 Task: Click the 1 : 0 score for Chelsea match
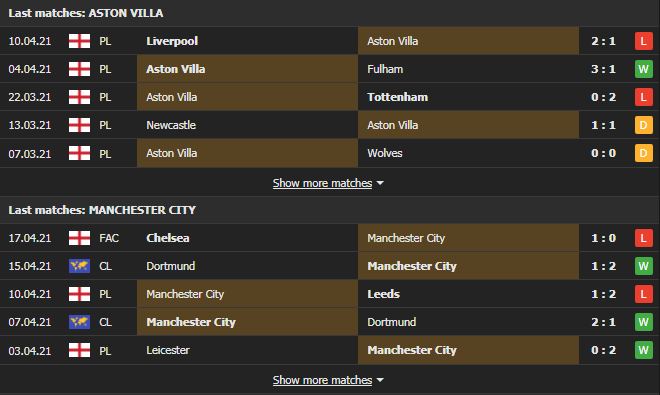tap(603, 238)
